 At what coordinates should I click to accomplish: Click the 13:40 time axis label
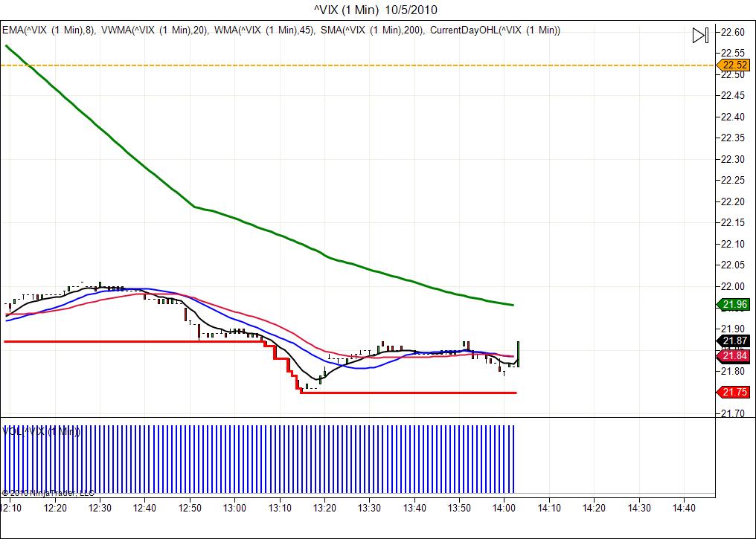pyautogui.click(x=414, y=508)
